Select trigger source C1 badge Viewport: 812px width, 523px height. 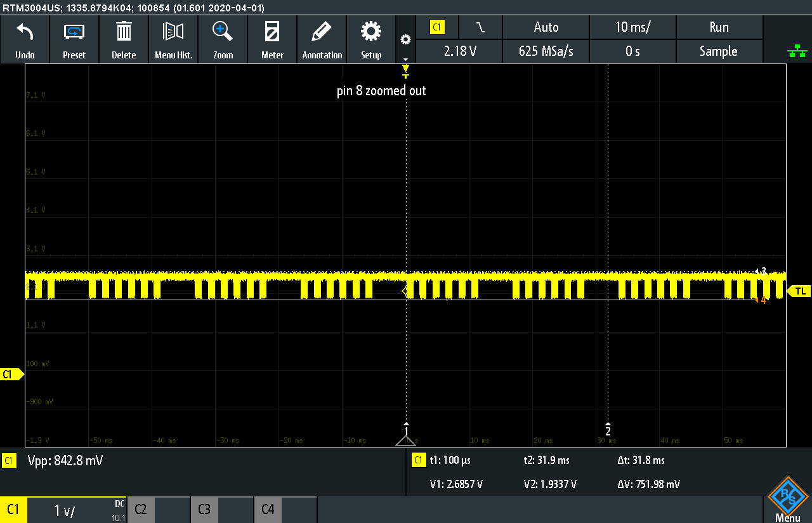(x=437, y=27)
